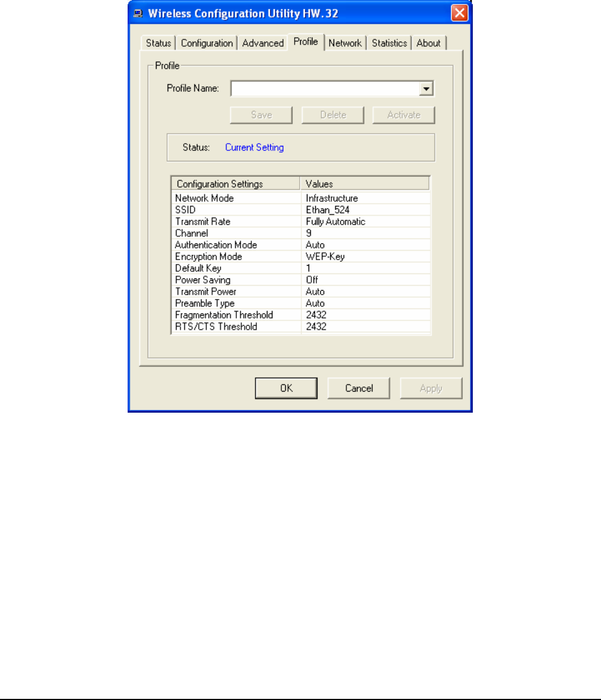Click the Current Setting status text
Screen dimensions: 601x700
[255, 148]
